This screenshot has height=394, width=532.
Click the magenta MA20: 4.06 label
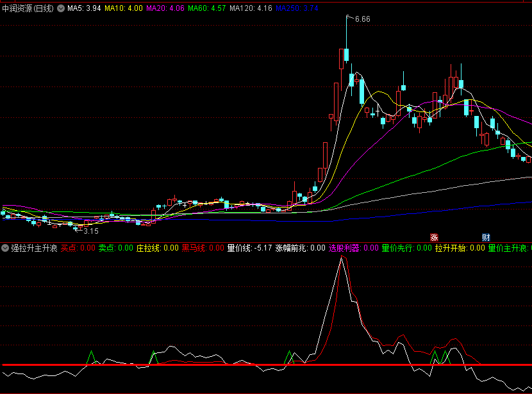coord(165,8)
